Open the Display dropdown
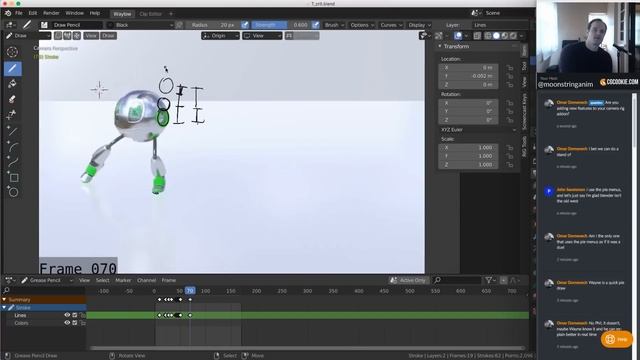 point(420,25)
